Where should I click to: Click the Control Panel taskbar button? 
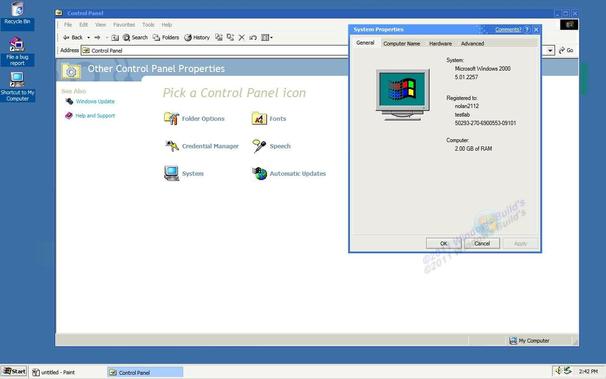pos(145,372)
